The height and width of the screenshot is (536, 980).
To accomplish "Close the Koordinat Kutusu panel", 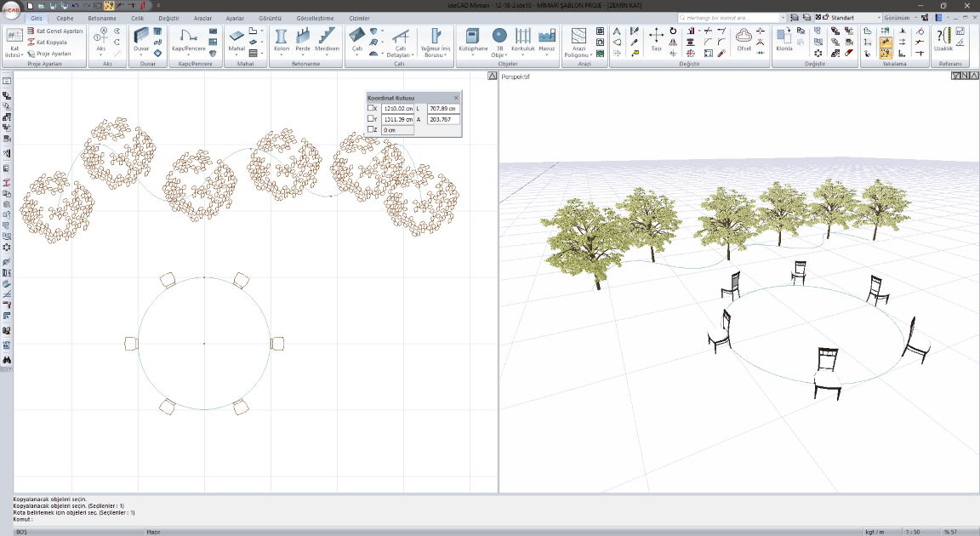I will 456,98.
